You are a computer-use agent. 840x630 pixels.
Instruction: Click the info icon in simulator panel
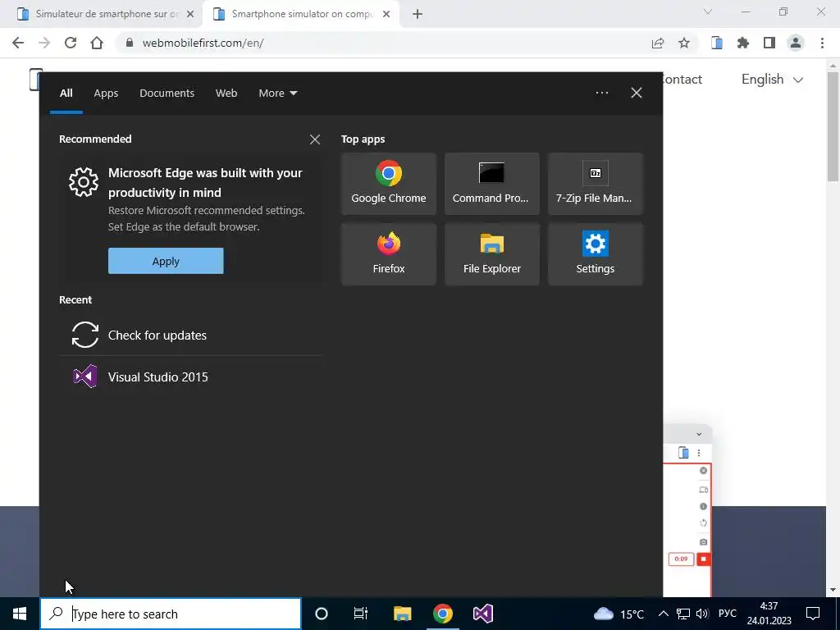[x=703, y=506]
